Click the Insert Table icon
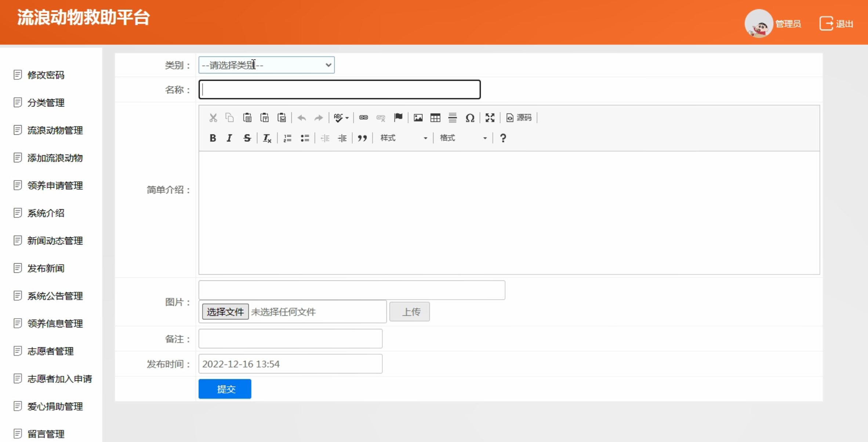The width and height of the screenshot is (868, 442). [435, 118]
